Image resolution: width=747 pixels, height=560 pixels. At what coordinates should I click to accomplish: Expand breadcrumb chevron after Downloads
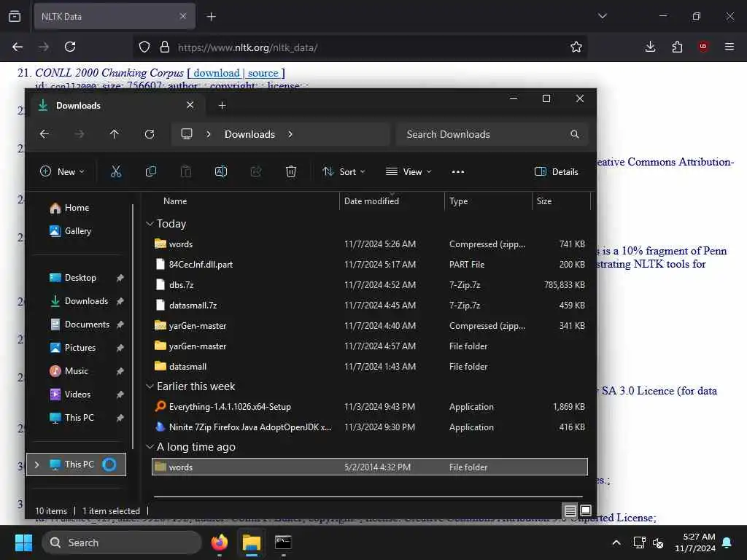click(x=290, y=134)
